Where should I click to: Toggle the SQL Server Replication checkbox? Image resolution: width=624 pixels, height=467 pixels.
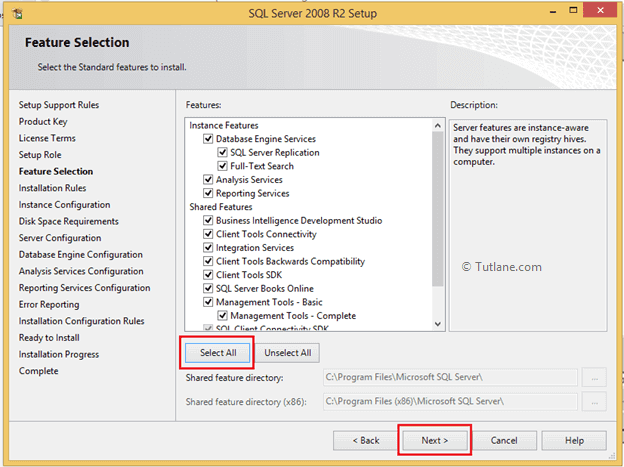[222, 153]
